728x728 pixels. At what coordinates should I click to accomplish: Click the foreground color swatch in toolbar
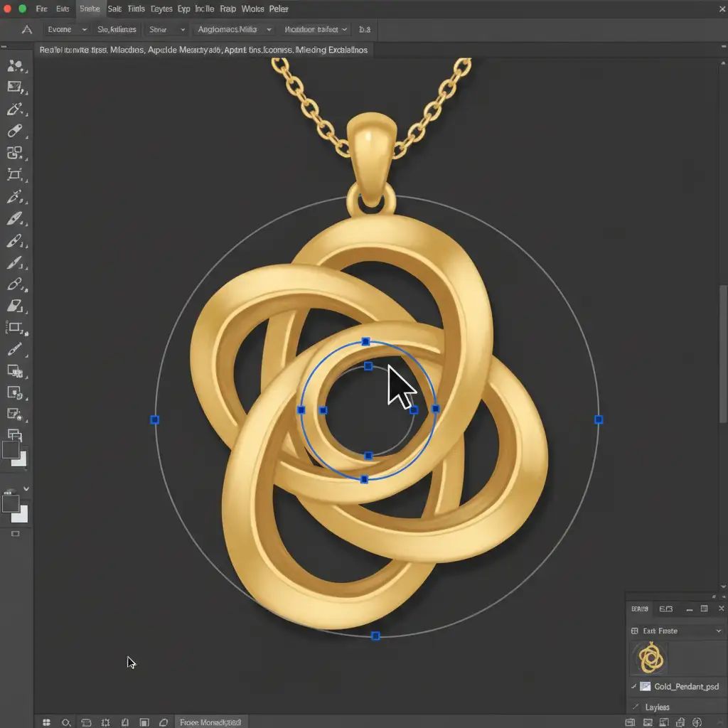11,450
